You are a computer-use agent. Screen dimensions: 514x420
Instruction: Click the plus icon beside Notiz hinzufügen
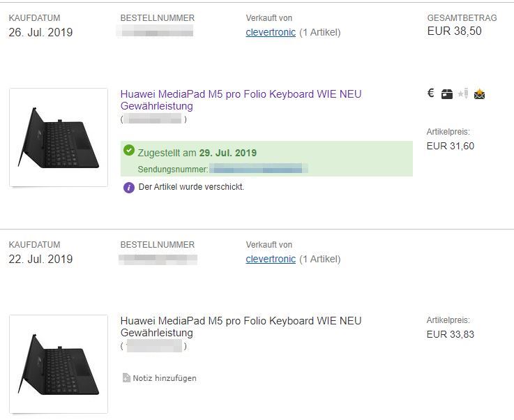tap(126, 378)
